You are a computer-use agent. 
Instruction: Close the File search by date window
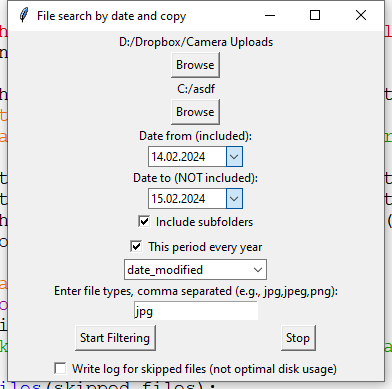click(361, 15)
